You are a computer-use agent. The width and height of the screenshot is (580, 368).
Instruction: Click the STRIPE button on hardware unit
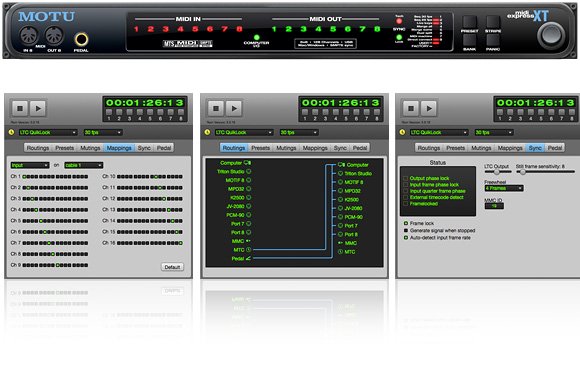point(493,22)
